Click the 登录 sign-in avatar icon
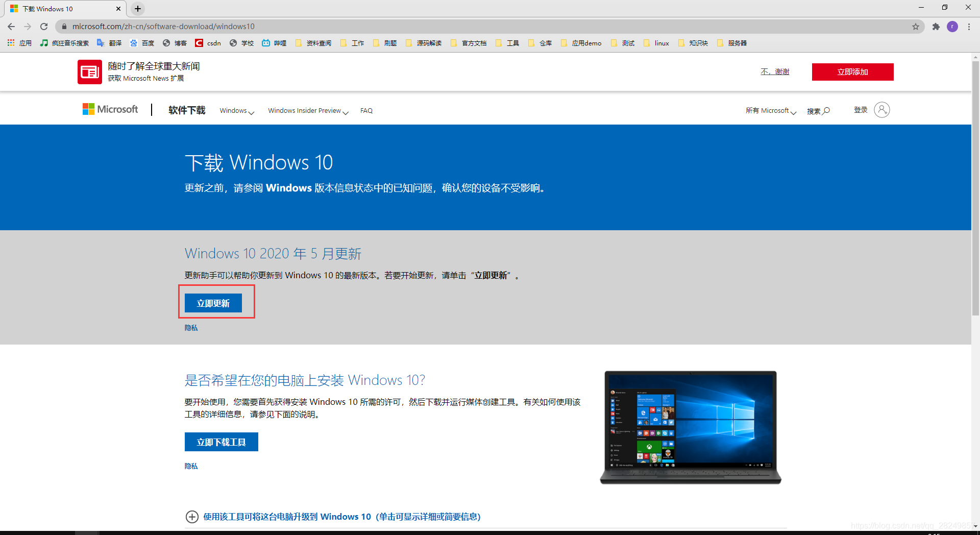Image resolution: width=980 pixels, height=535 pixels. (x=881, y=110)
